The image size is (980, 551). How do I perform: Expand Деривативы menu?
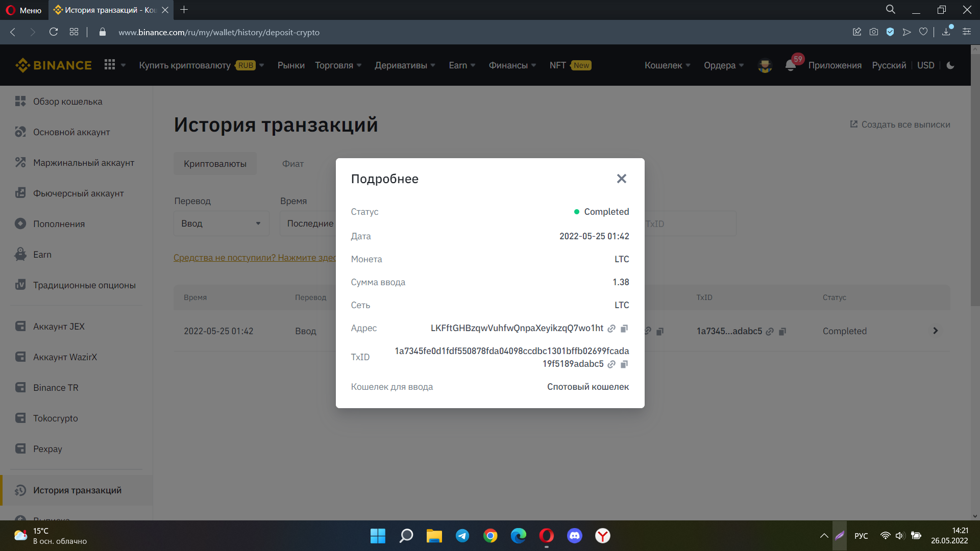click(x=405, y=65)
